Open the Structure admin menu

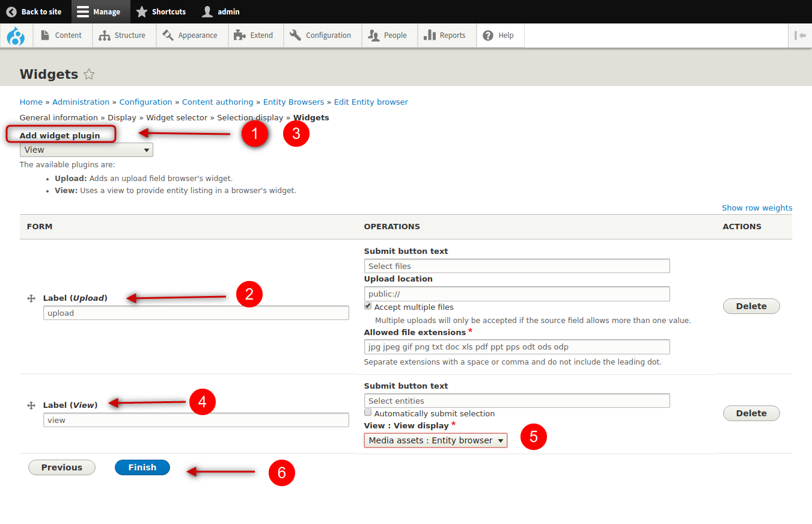point(124,35)
